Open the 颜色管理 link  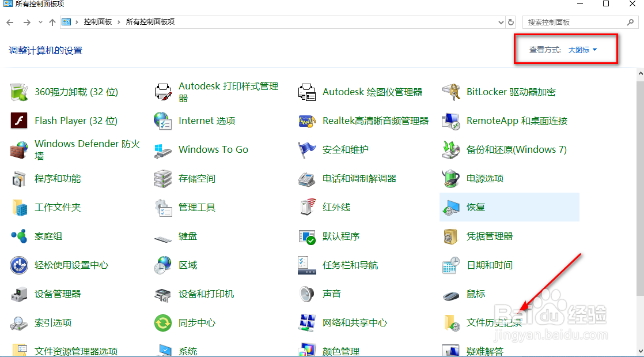(341, 352)
